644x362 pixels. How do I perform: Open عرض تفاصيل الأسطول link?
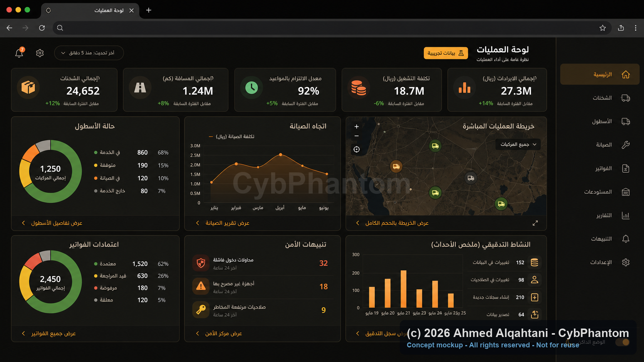click(57, 223)
